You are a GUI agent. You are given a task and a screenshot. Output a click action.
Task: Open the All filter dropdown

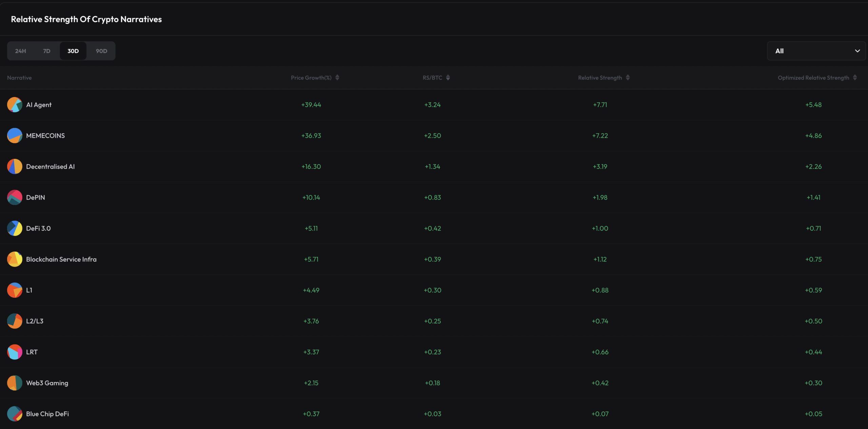(816, 51)
